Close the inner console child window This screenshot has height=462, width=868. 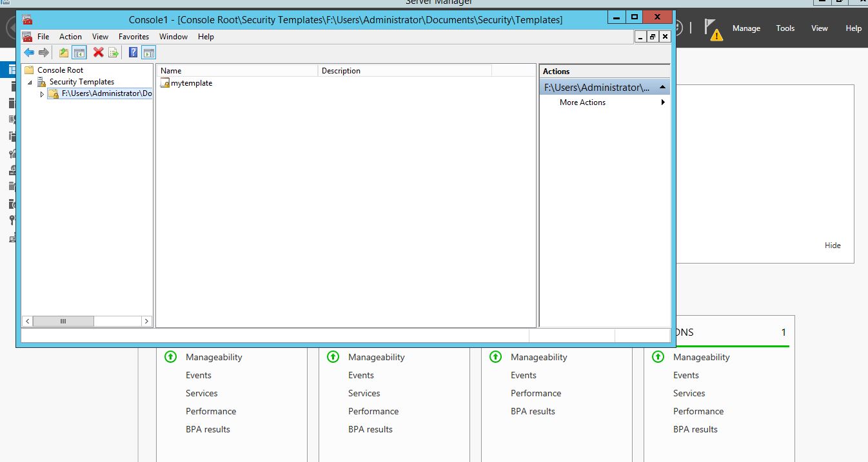pos(665,37)
